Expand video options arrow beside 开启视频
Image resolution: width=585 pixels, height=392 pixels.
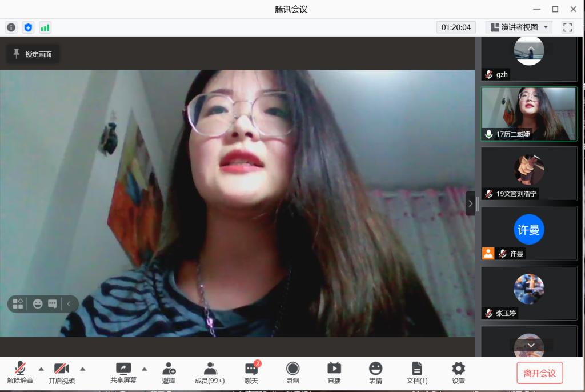click(82, 369)
